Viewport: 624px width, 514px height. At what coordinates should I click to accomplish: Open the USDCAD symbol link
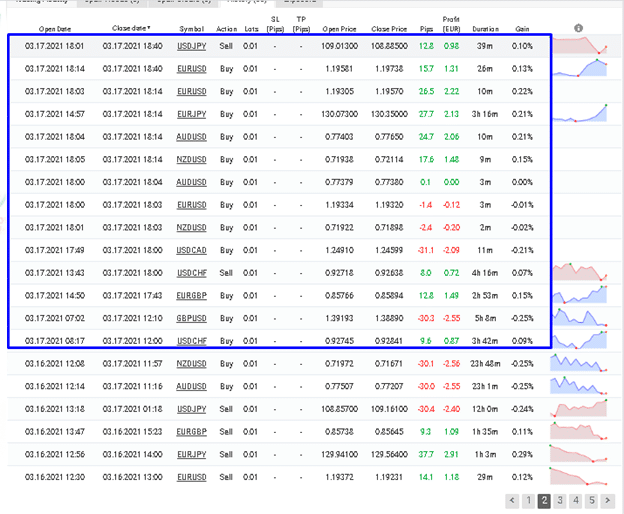pos(191,250)
